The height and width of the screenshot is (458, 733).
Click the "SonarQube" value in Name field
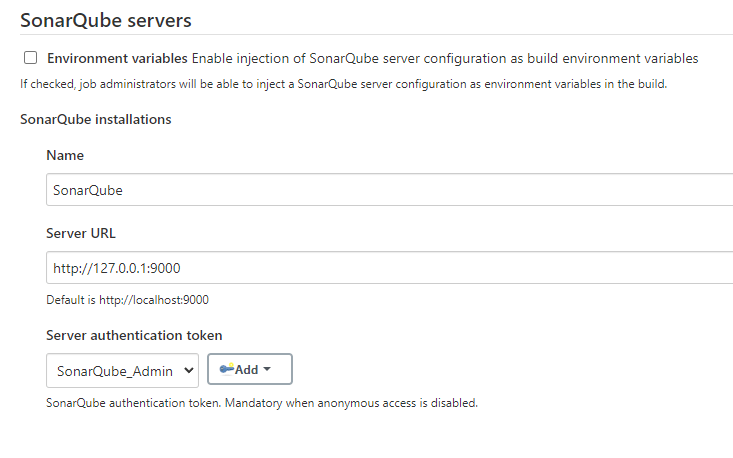[88, 189]
